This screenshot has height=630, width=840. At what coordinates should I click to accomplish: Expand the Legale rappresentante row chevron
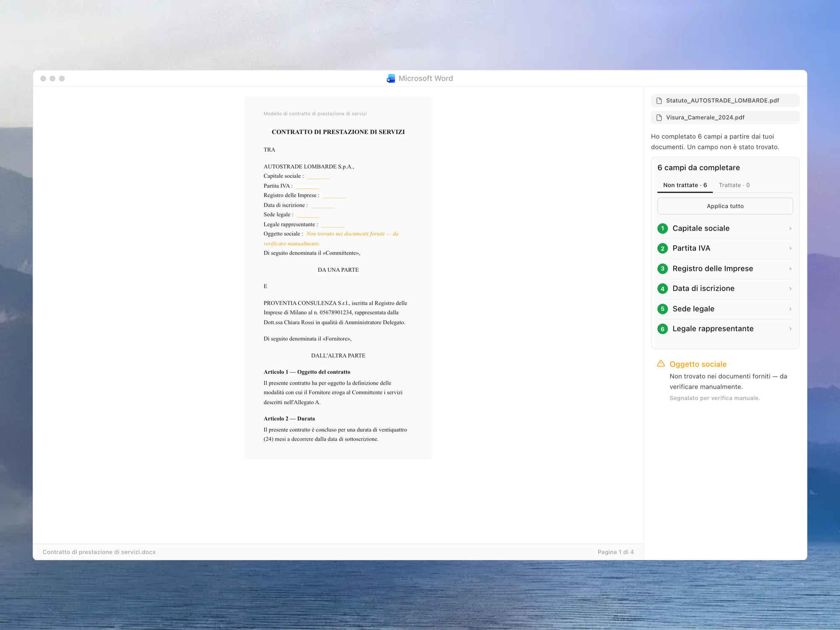[x=790, y=329]
